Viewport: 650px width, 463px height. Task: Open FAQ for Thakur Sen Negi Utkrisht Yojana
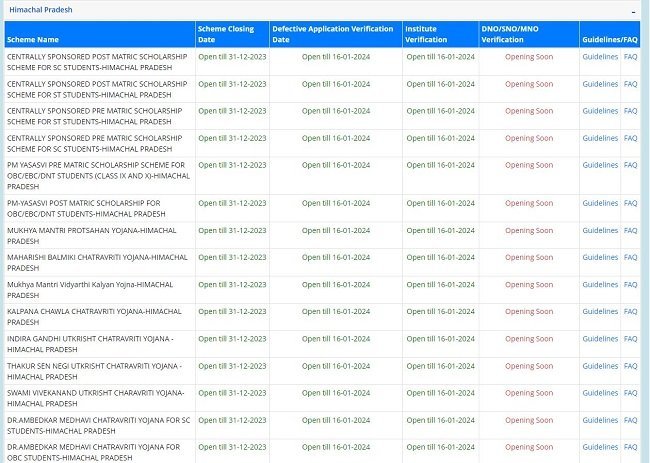[x=630, y=366]
